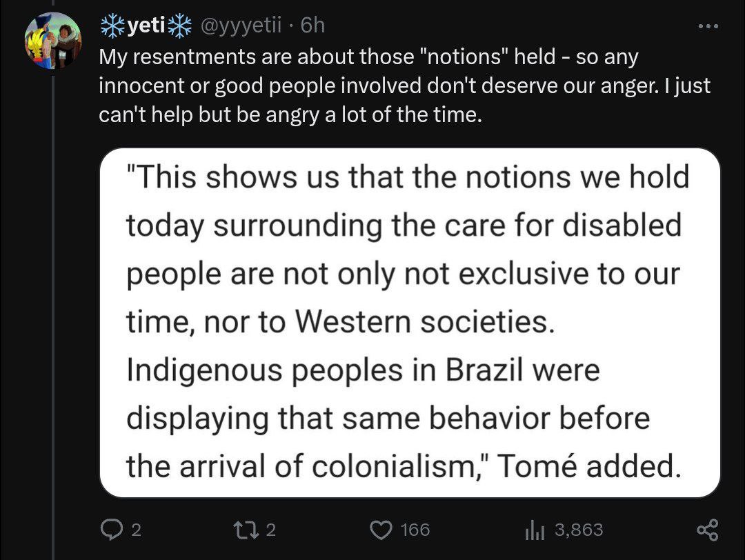This screenshot has width=745, height=560.
Task: Expand the attached quote screenshot image
Action: [x=410, y=323]
